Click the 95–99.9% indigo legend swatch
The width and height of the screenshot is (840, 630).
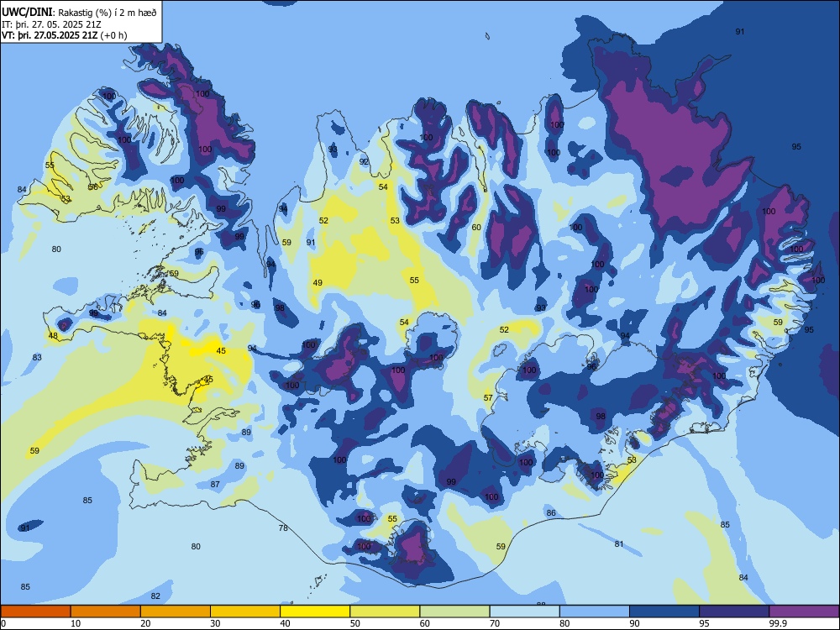click(734, 611)
